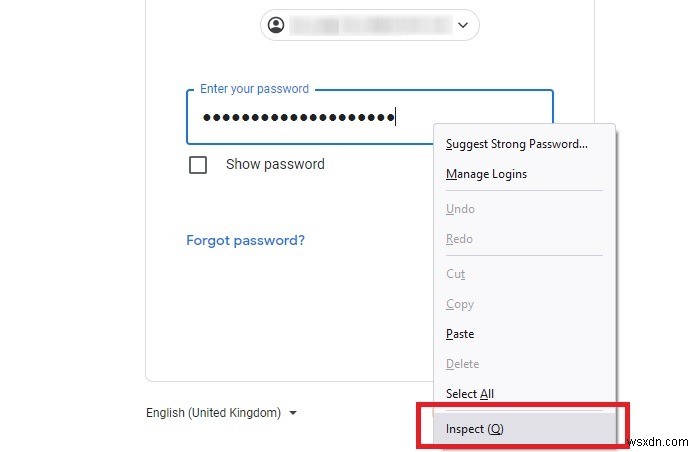Select Manage Logins in the context menu

pyautogui.click(x=486, y=174)
